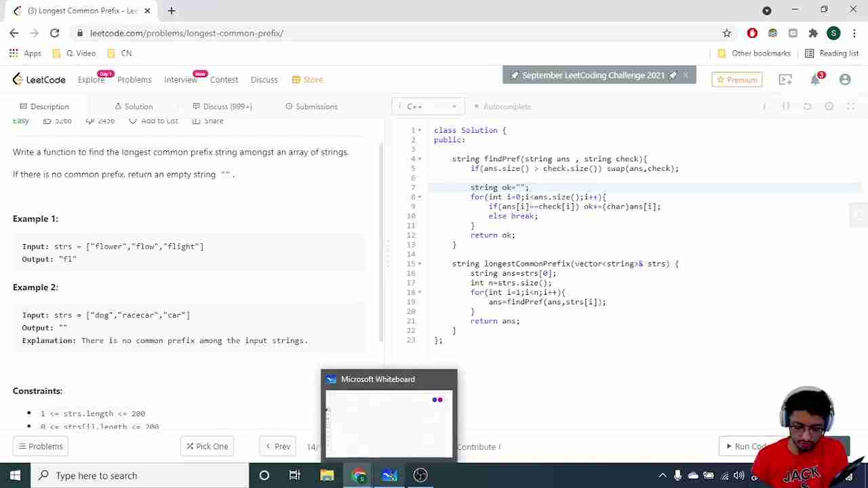Show hidden system tray icons chevron
This screenshot has height=488, width=868.
662,476
